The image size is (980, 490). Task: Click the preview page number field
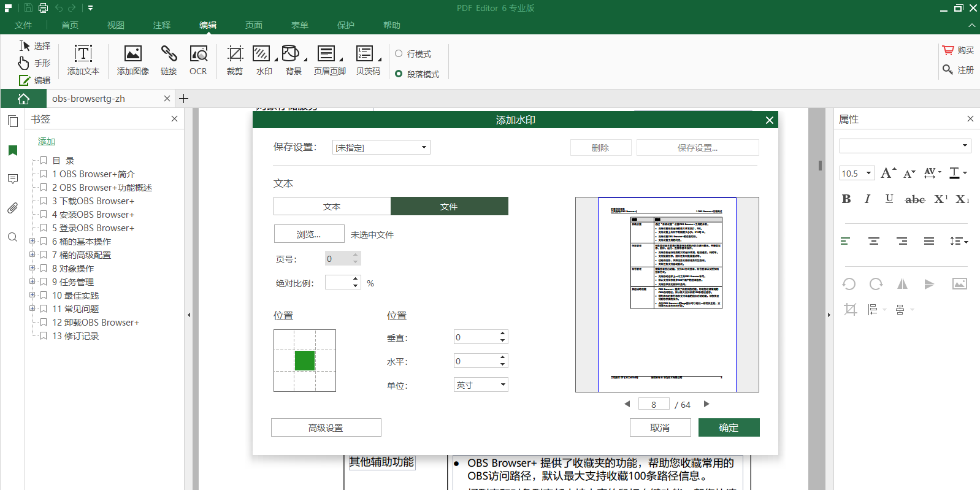654,404
